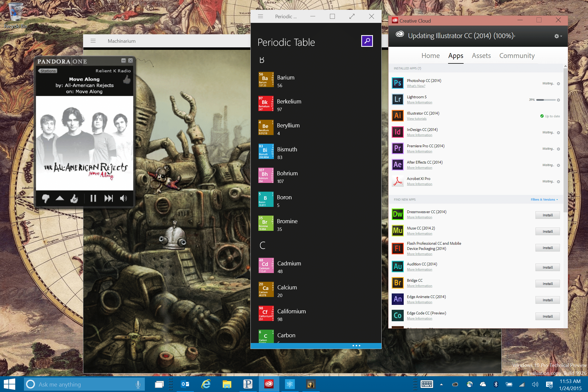Click the InDesign CC app icon

tap(398, 132)
